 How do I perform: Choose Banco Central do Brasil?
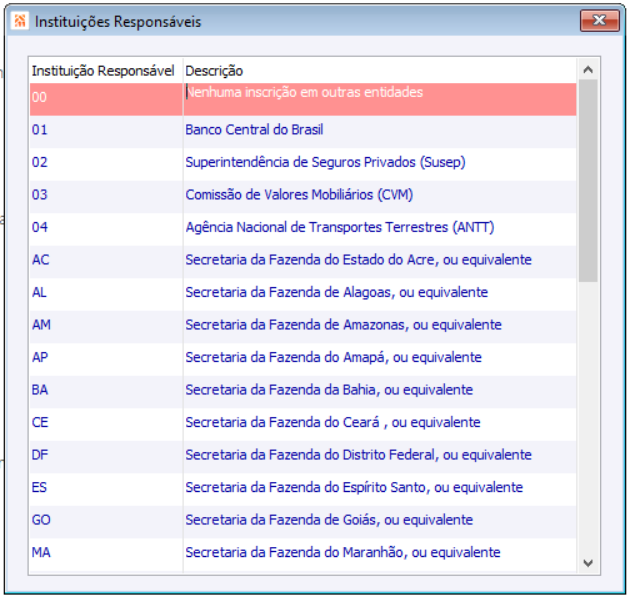click(380, 130)
